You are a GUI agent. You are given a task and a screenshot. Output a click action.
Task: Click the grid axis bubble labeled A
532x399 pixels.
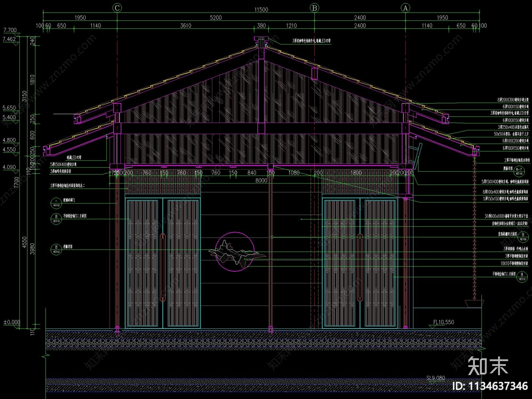(x=405, y=8)
